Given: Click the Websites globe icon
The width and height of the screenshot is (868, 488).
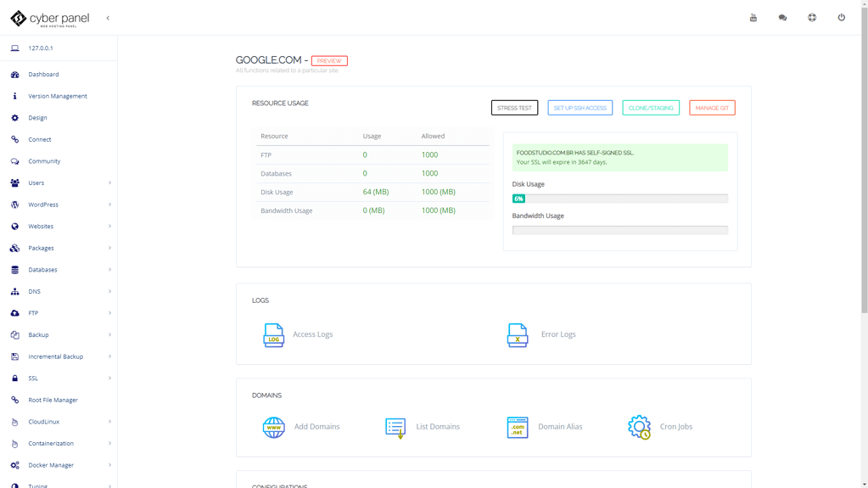Looking at the screenshot, I should tap(15, 226).
